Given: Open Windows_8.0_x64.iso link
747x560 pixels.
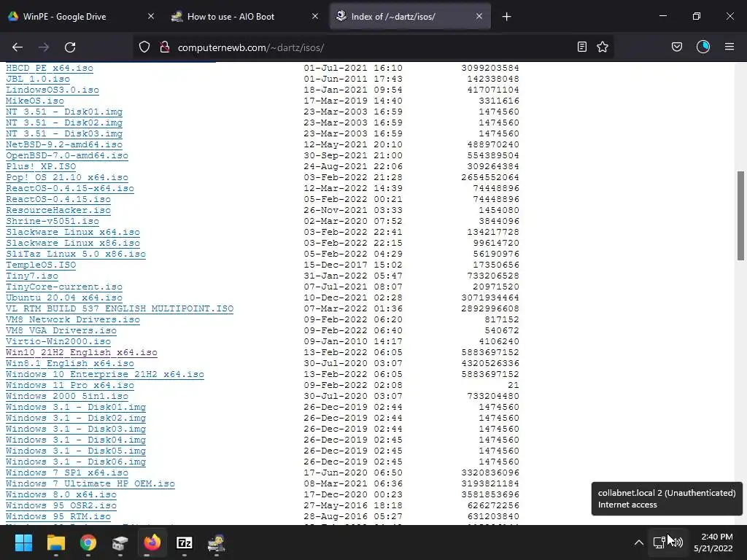Looking at the screenshot, I should point(61,495).
